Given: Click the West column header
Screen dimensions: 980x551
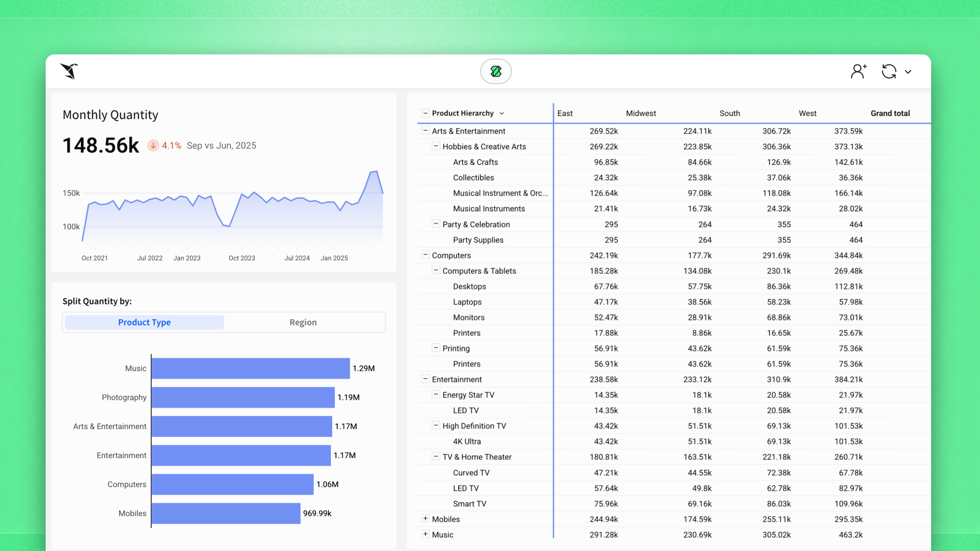Looking at the screenshot, I should (x=807, y=113).
